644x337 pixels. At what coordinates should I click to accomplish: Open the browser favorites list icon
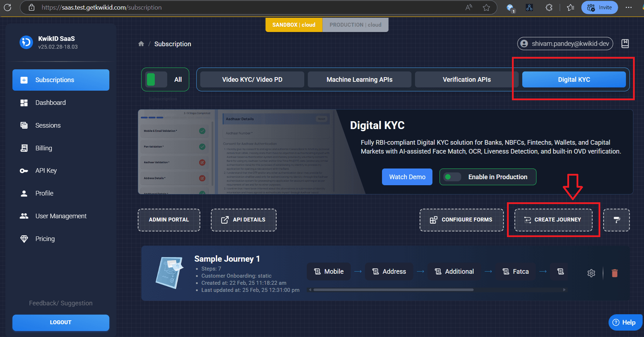coord(571,7)
